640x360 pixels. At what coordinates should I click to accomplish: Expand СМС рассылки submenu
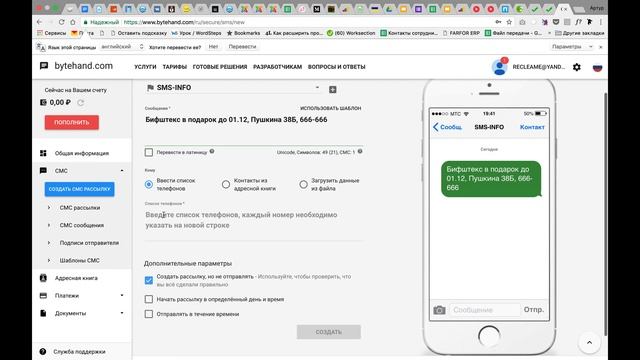pos(49,208)
